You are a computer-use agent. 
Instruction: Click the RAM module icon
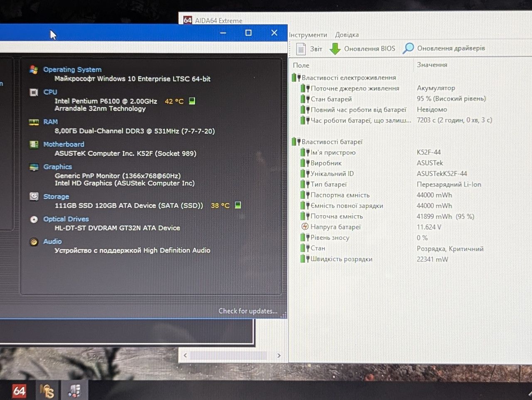coord(34,122)
